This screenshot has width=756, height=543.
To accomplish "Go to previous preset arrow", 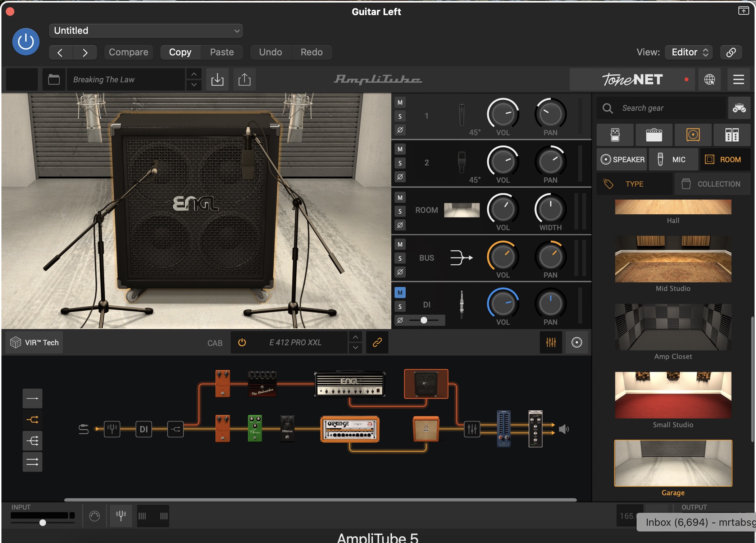I will click(60, 53).
